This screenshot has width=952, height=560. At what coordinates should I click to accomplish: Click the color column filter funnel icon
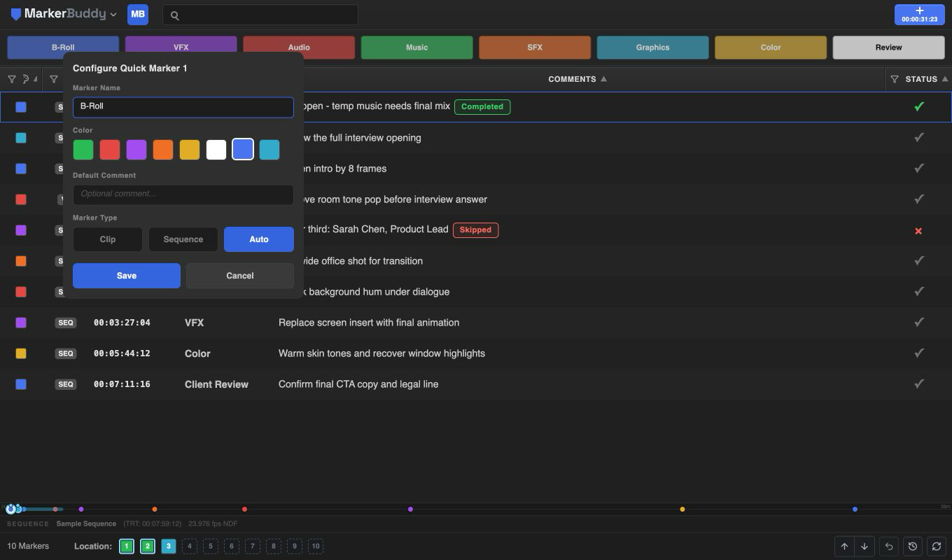[x=12, y=79]
